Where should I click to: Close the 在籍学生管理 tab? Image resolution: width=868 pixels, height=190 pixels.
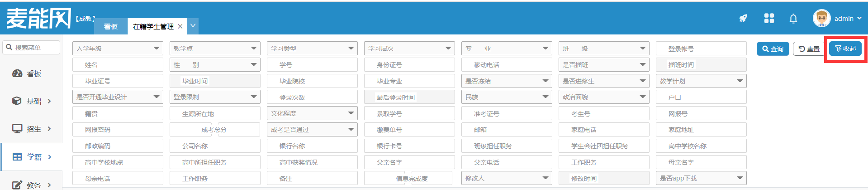[180, 27]
